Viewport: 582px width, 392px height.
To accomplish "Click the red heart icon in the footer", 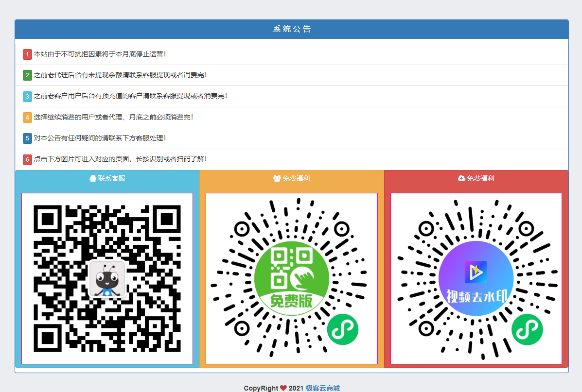I will click(x=283, y=388).
